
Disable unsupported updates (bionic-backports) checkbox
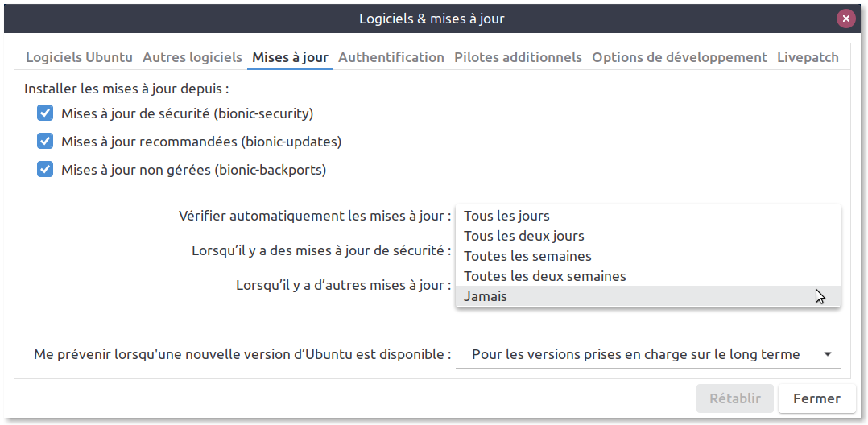[45, 170]
